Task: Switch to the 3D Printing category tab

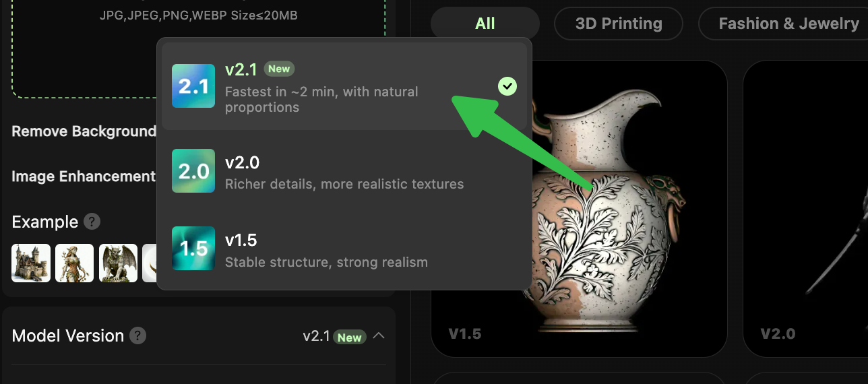Action: 619,24
